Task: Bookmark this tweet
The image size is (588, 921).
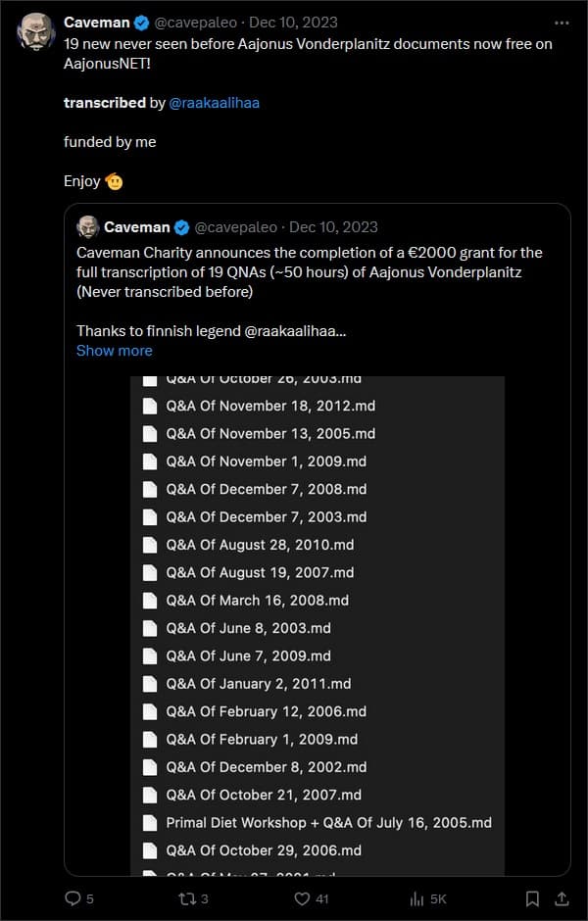Action: 532,898
